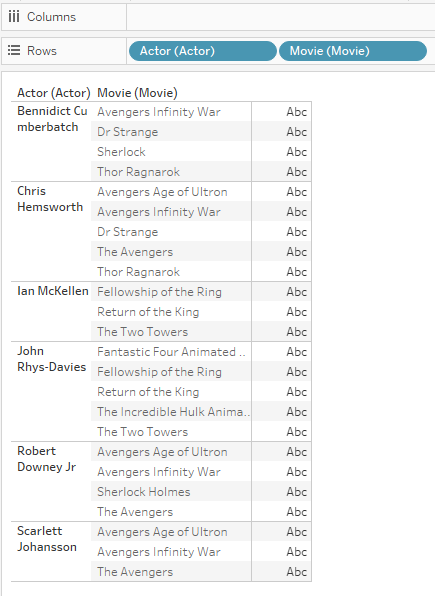Select the Actor (Actor) pill in Rows
The height and width of the screenshot is (596, 435).
coord(203,51)
